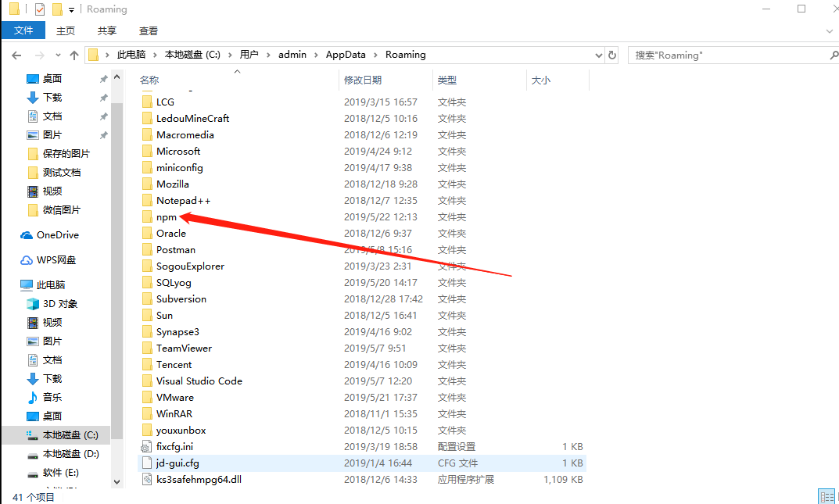Viewport: 839px width, 504px height.
Task: Open the 文件 ribbon tab
Action: 23,30
